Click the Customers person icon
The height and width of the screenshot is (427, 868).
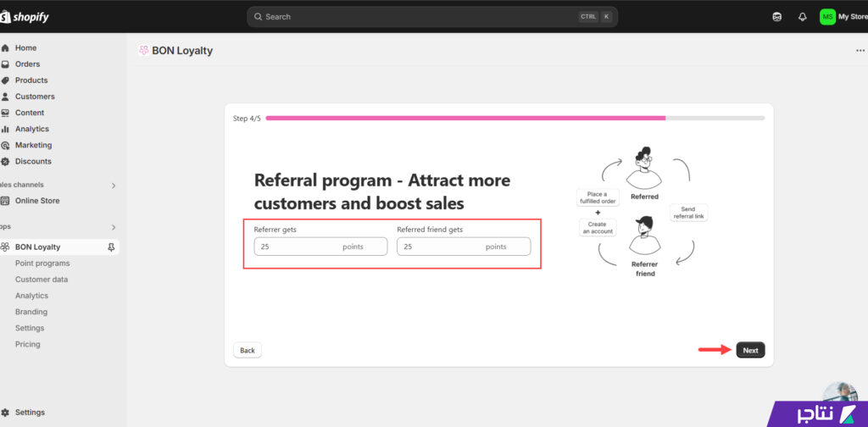point(5,97)
